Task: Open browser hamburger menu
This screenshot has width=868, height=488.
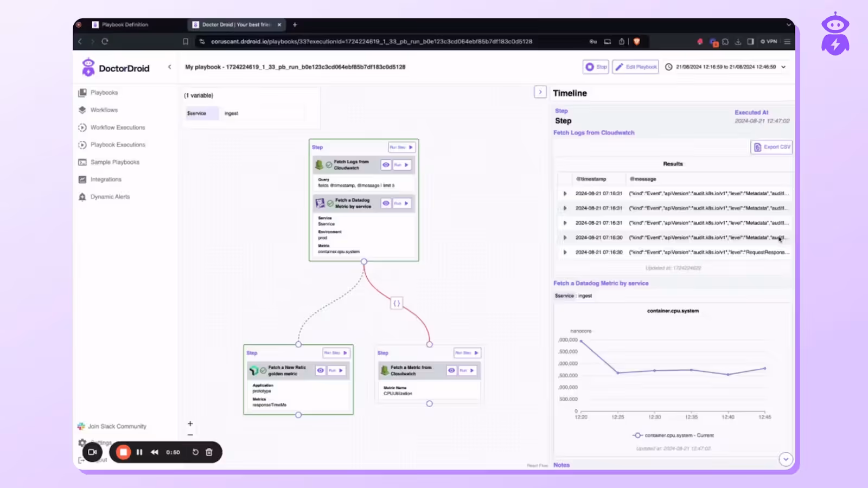Action: click(x=787, y=41)
